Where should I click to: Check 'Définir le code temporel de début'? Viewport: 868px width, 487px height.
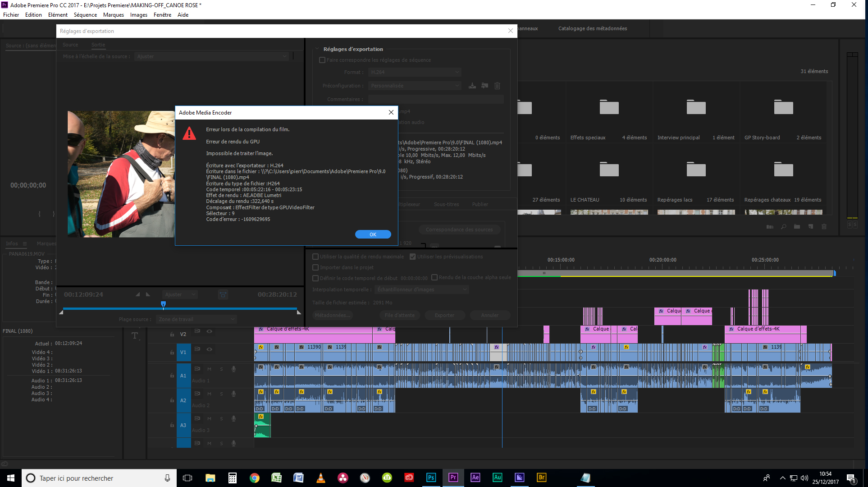315,278
